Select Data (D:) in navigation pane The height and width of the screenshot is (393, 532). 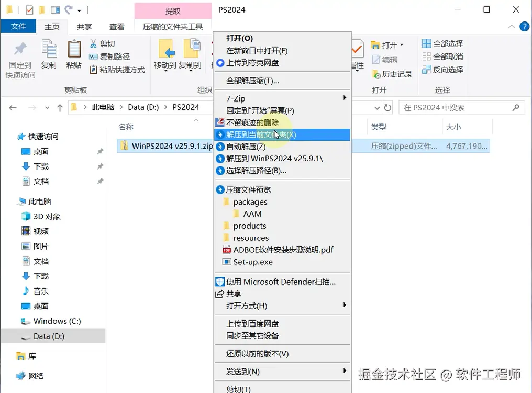53,336
